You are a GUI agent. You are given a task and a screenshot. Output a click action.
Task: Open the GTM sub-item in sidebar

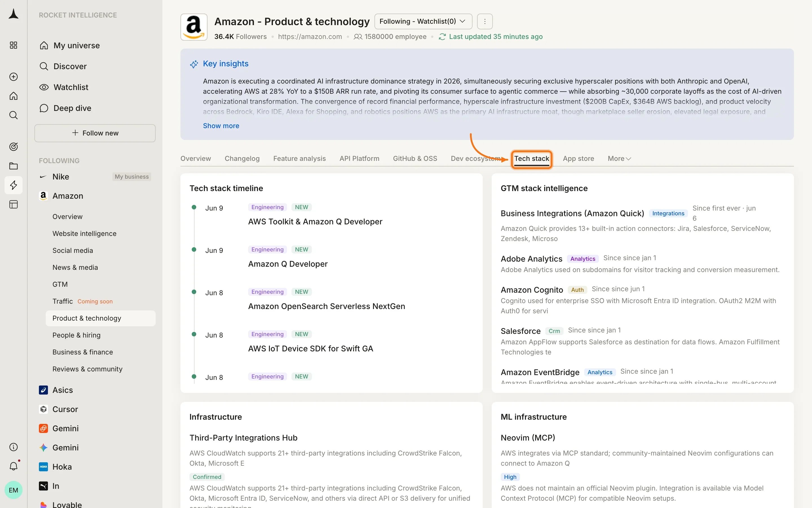pos(60,284)
